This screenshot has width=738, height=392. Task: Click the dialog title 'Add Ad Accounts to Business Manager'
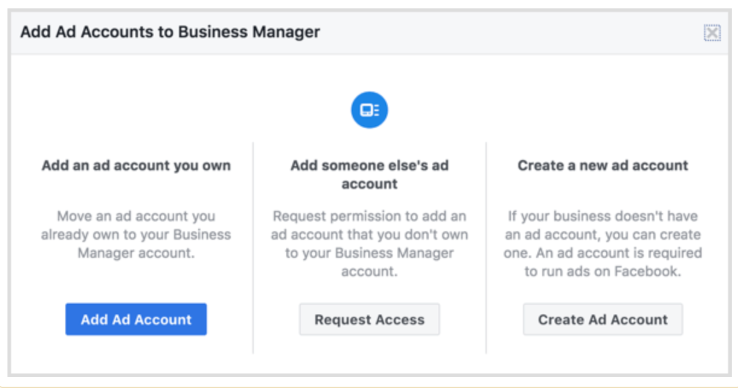(x=170, y=32)
